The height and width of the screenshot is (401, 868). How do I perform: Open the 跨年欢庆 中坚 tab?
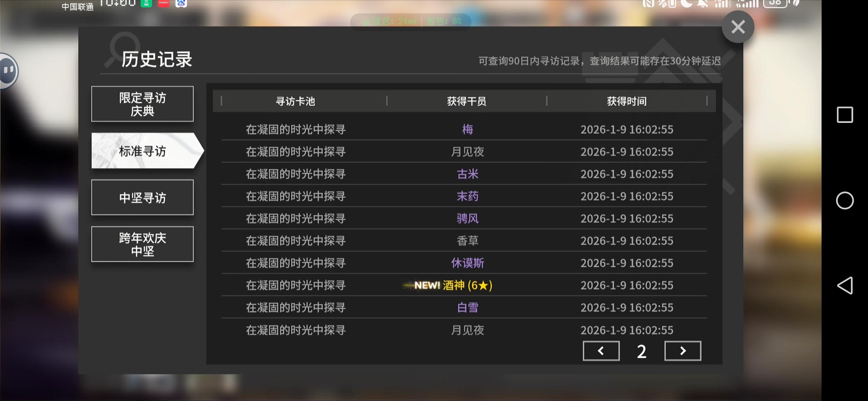142,244
